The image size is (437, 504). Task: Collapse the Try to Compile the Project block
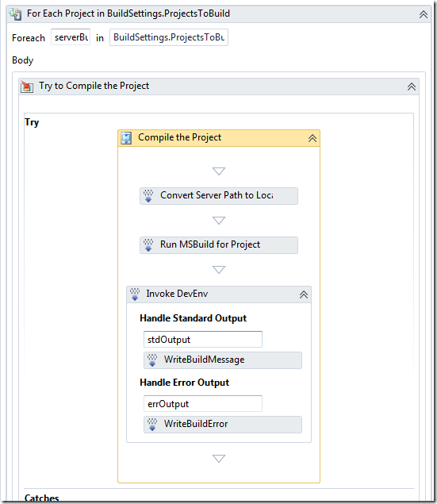[x=412, y=87]
